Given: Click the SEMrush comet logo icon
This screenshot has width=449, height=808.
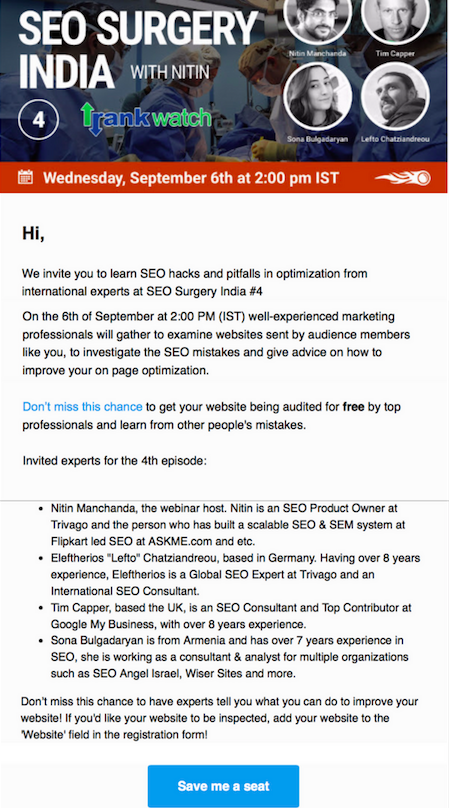Looking at the screenshot, I should pyautogui.click(x=403, y=178).
